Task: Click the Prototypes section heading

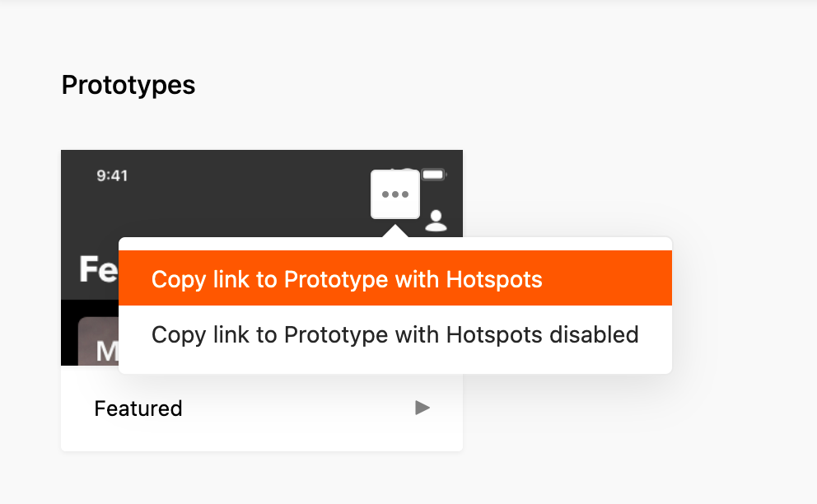Action: pos(128,85)
